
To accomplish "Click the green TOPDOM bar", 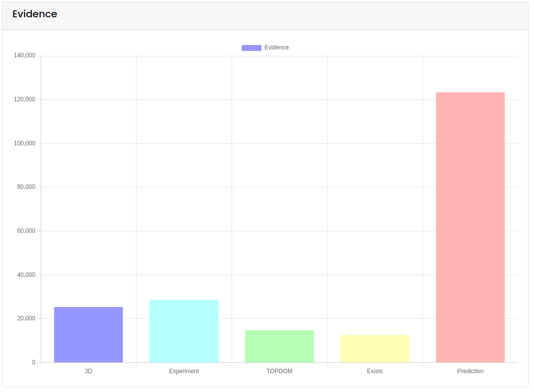I will pyautogui.click(x=279, y=346).
